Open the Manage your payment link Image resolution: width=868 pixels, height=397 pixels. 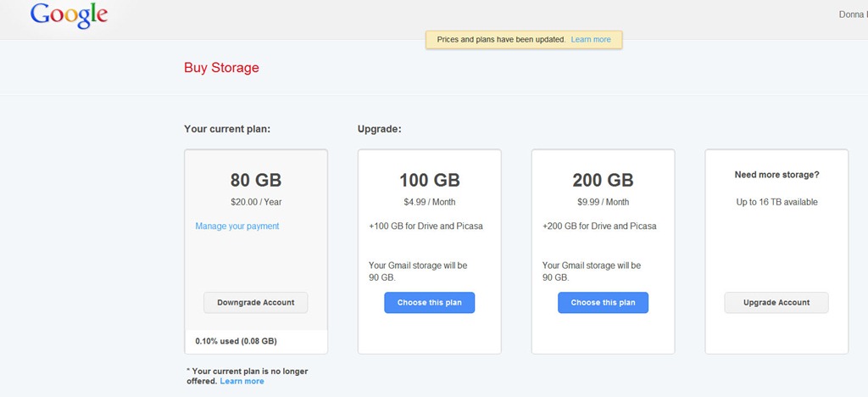pyautogui.click(x=237, y=226)
